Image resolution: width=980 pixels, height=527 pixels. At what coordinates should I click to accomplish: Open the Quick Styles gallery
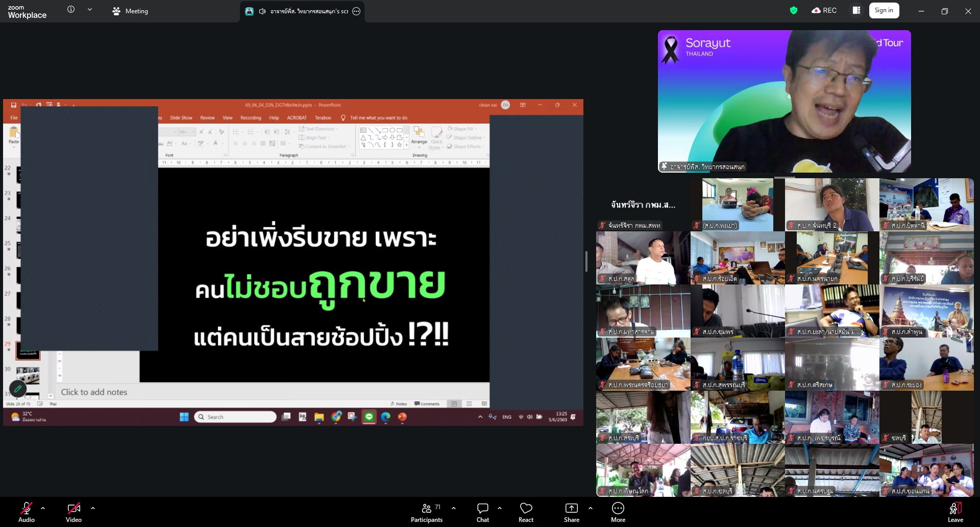437,138
